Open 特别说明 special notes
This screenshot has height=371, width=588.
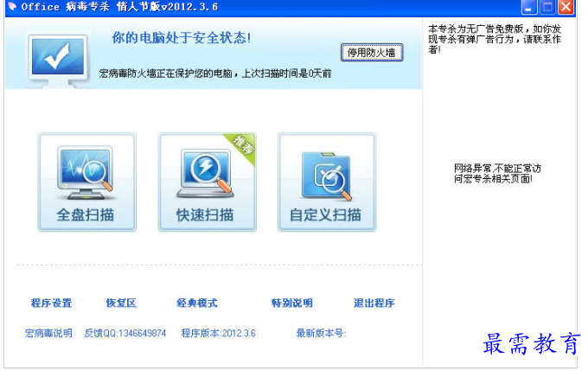(x=291, y=303)
